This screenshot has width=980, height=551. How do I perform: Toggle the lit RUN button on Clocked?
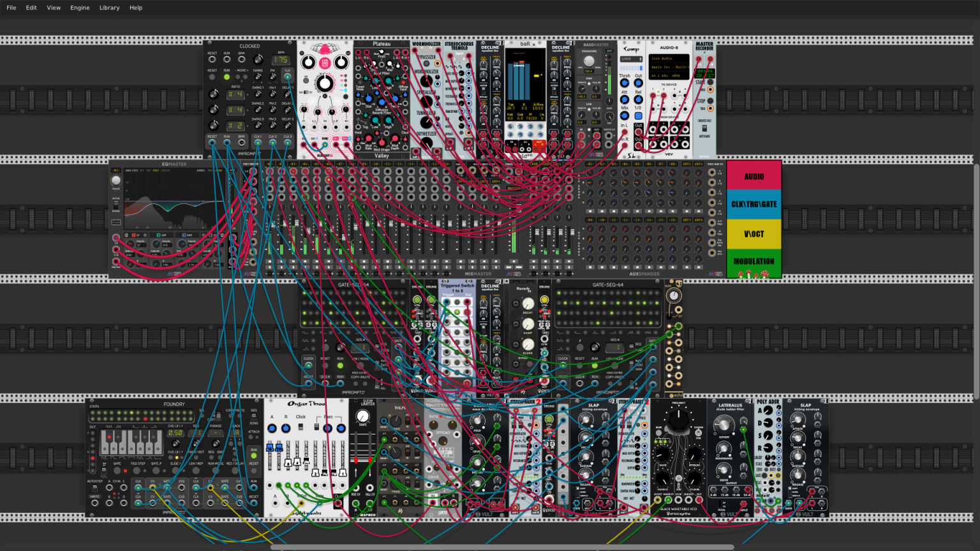[226, 77]
